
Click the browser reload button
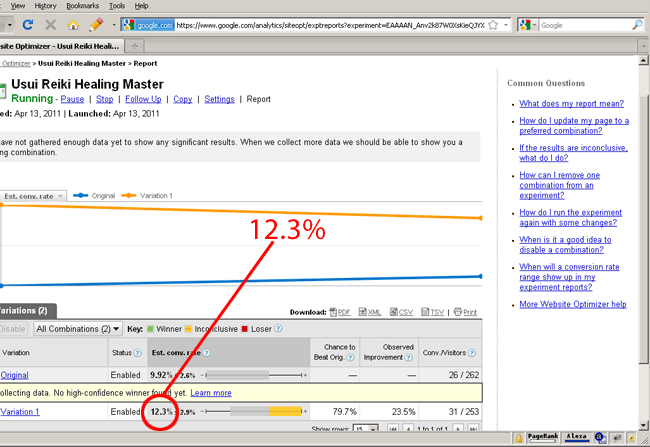tap(27, 24)
